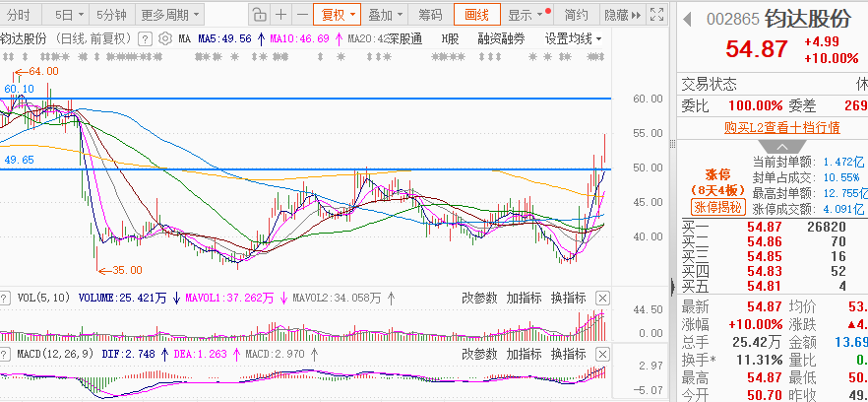Image resolution: width=868 pixels, height=402 pixels.
Task: Switch to 简约 simplified view
Action: pos(577,15)
